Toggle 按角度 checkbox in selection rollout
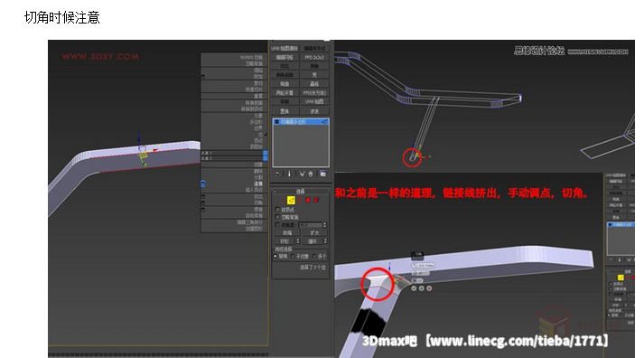 coord(277,225)
